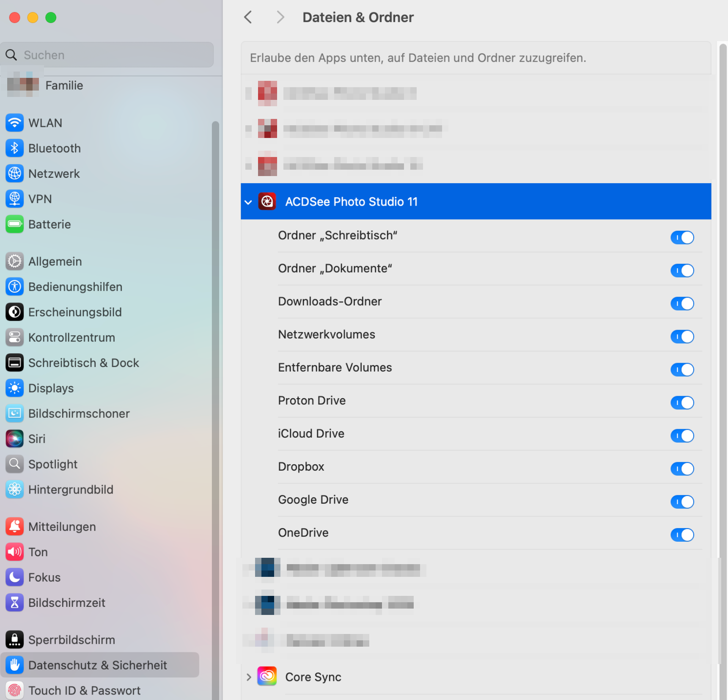The image size is (728, 700).
Task: Click the Suchen search field
Action: pos(107,55)
